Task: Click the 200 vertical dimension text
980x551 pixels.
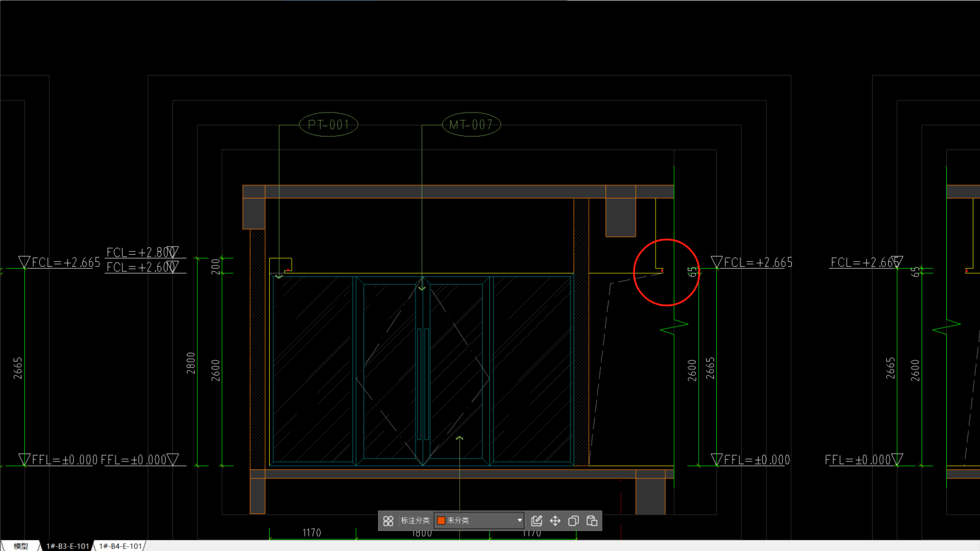Action: click(216, 267)
